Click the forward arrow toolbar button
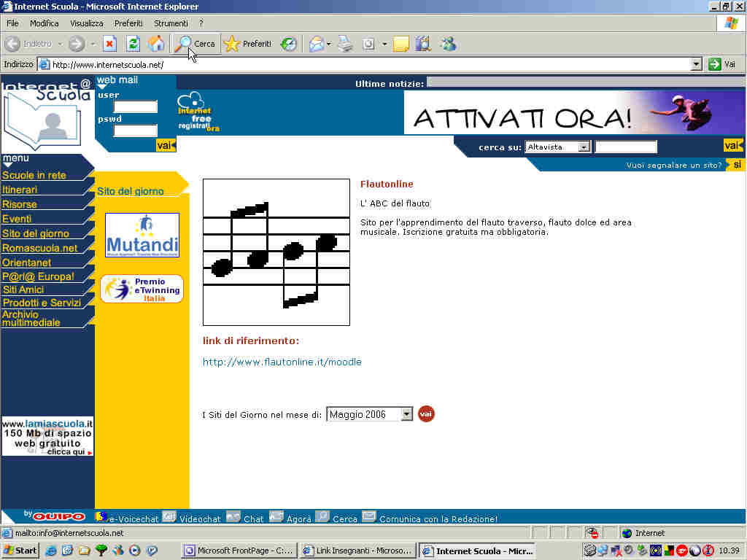 (x=76, y=44)
